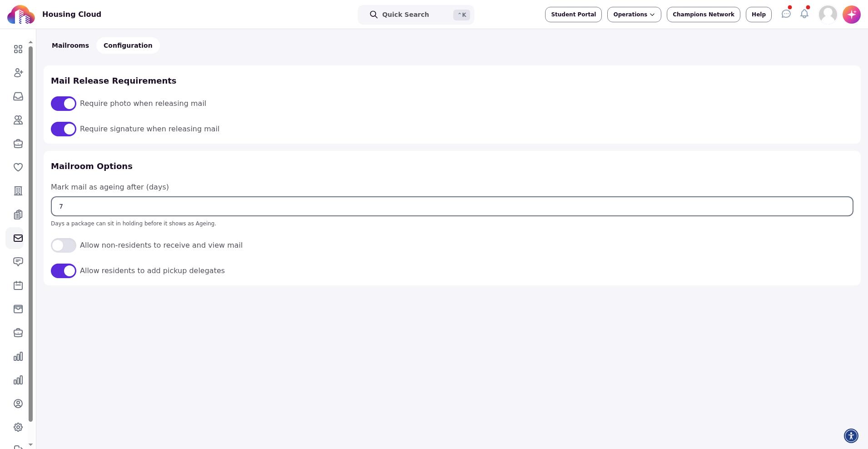Viewport: 868px width, 449px height.
Task: Open the settings gear sidebar icon
Action: point(18,427)
